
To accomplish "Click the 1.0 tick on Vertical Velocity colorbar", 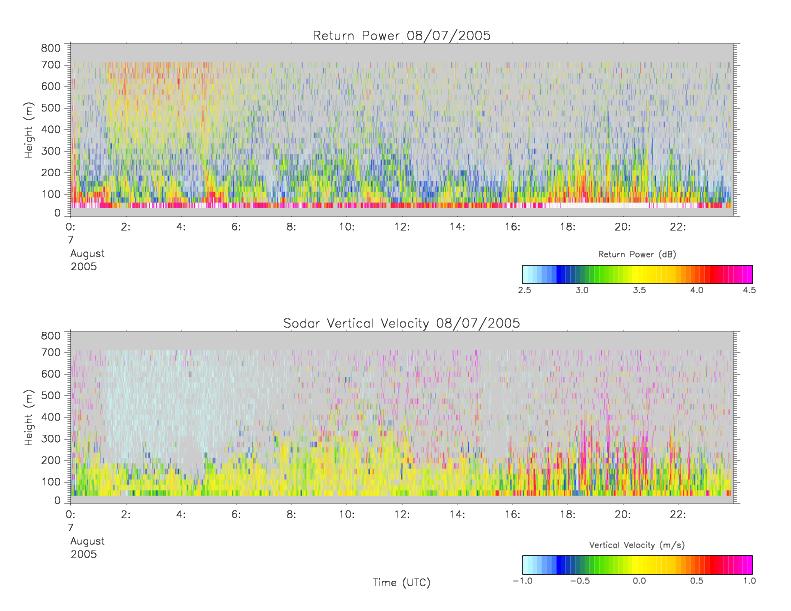I will point(749,581).
